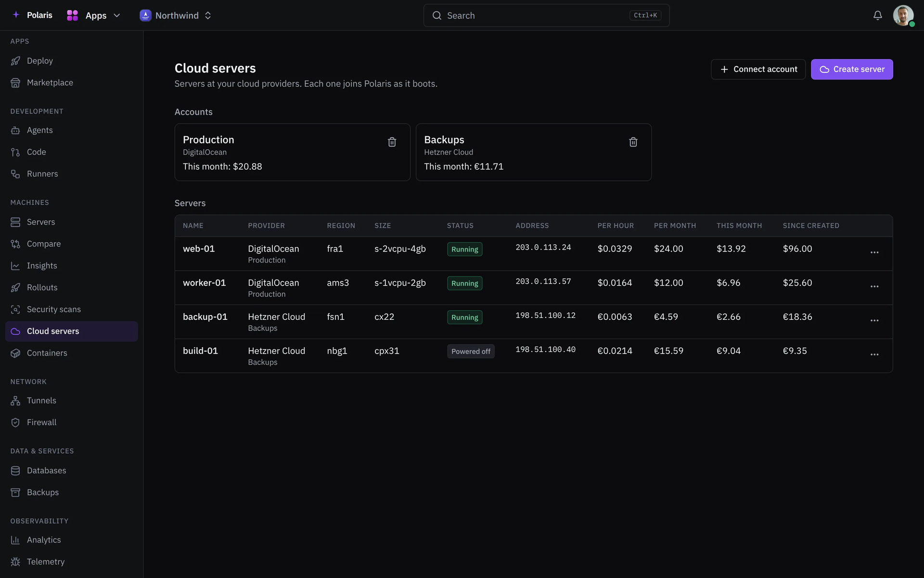Click the Firewall shield icon
924x578 pixels.
(x=15, y=422)
